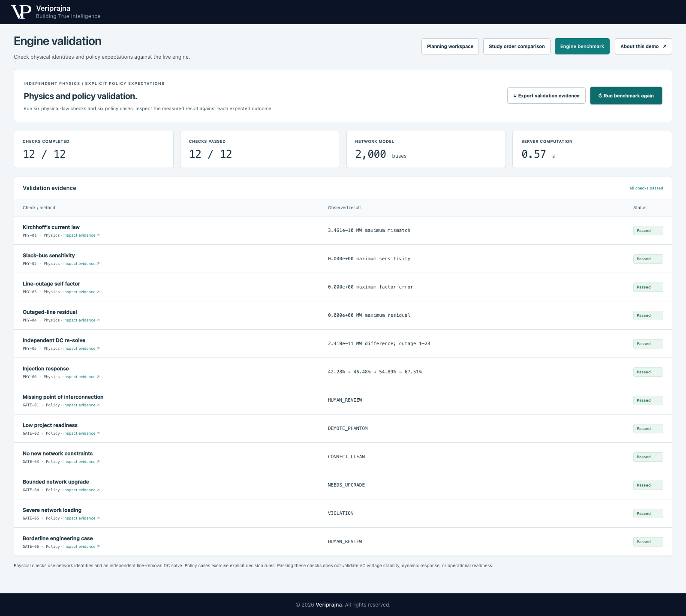This screenshot has height=616, width=686.
Task: Click Passed badge in Injection response row
Action: pyautogui.click(x=648, y=372)
